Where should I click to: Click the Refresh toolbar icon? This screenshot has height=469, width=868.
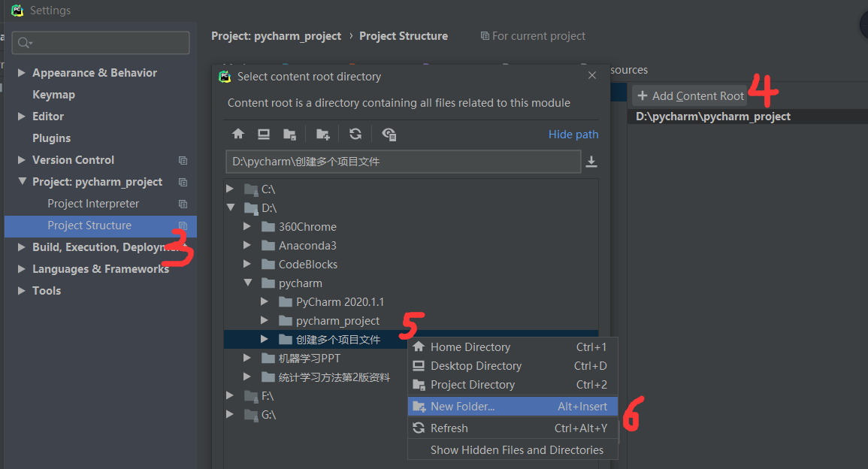click(x=355, y=134)
